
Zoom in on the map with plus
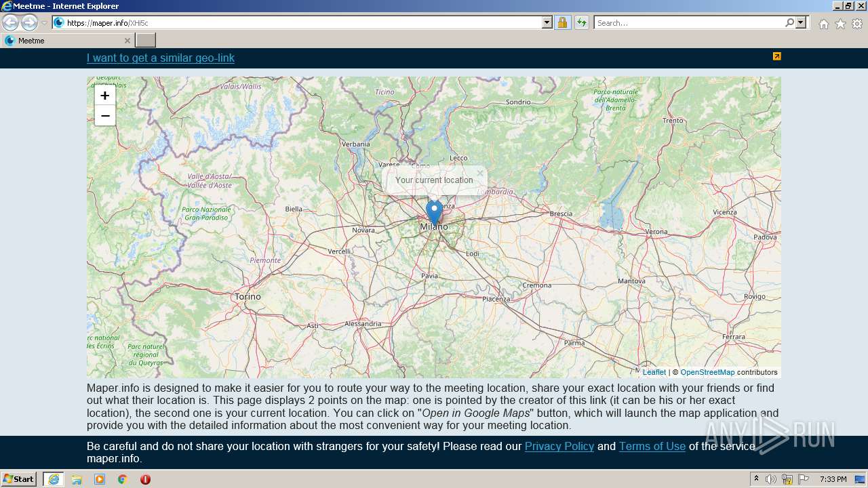(x=105, y=96)
